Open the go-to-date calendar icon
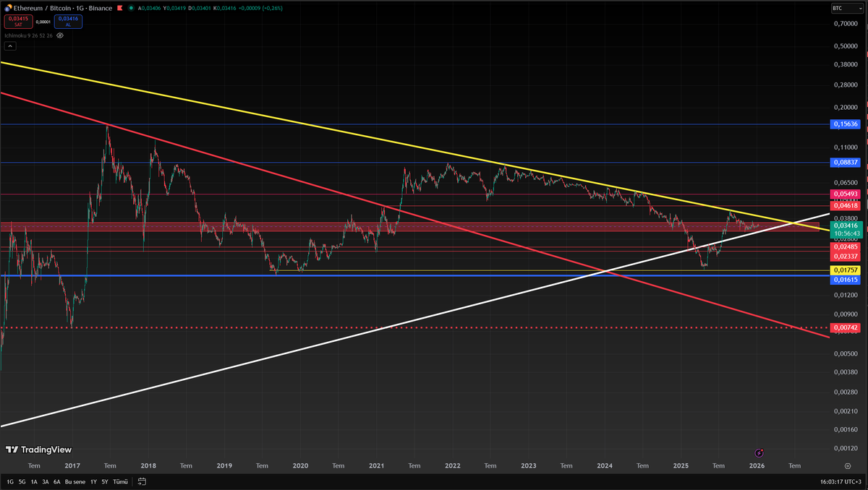 (x=142, y=481)
